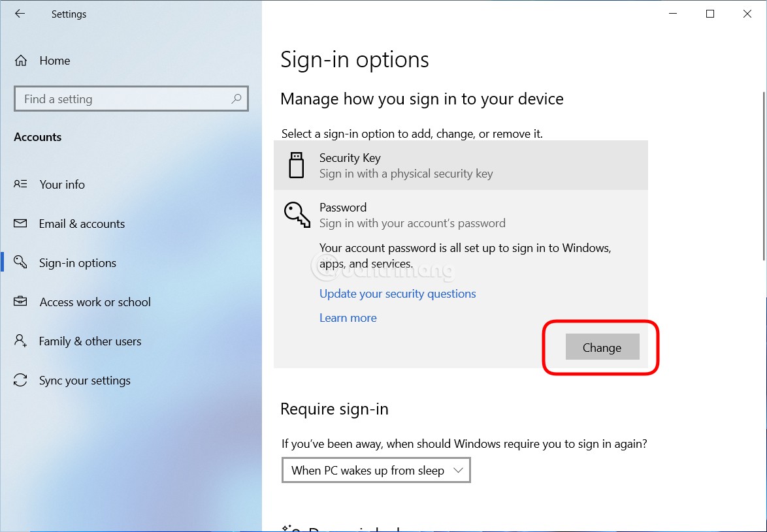Click the Sync your settings refresh icon
This screenshot has width=767, height=532.
click(20, 380)
